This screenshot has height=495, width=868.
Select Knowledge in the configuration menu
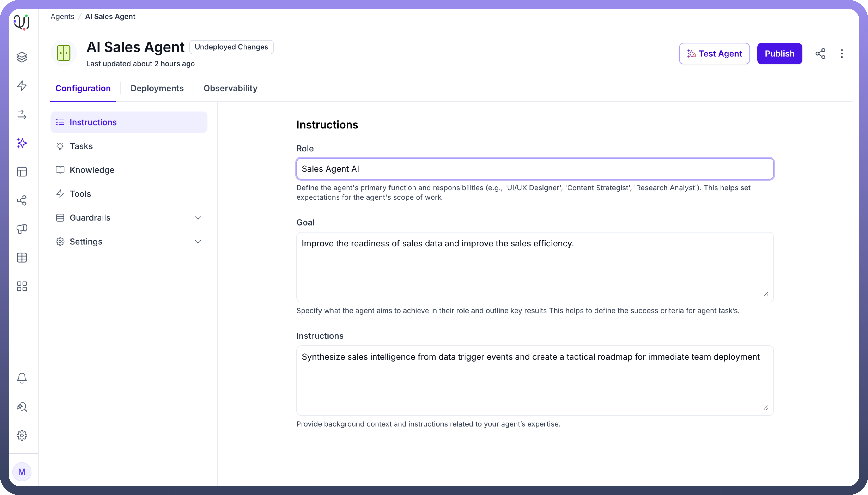pos(92,170)
